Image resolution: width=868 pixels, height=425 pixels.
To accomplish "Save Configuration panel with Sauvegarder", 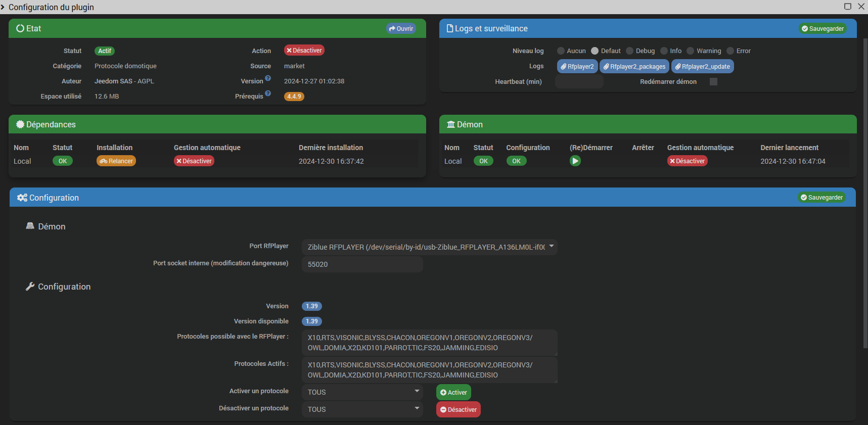I will tap(821, 197).
